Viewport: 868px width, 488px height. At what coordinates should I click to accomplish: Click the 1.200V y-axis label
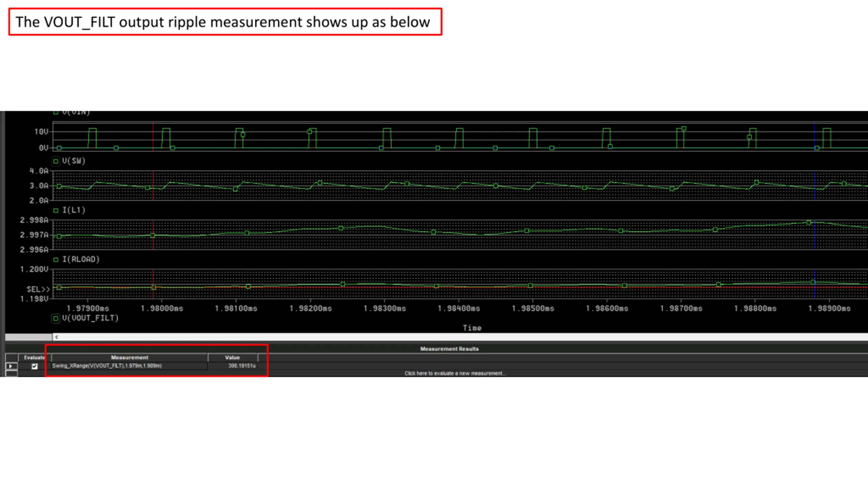click(x=34, y=269)
